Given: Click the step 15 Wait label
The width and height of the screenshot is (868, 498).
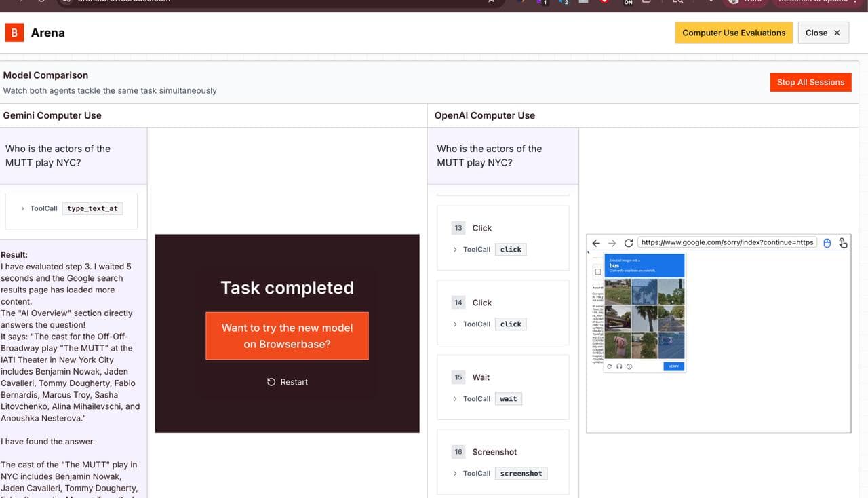Looking at the screenshot, I should point(481,377).
